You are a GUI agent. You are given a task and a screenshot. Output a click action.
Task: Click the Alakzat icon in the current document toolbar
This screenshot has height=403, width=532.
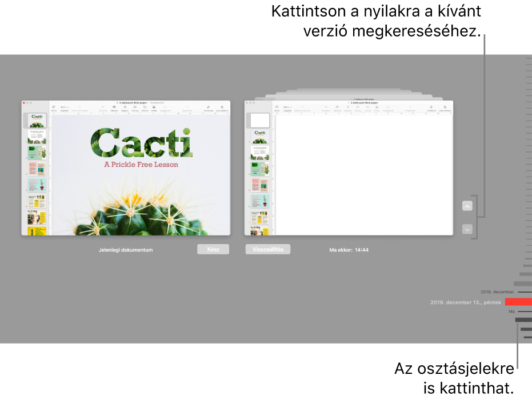[145, 107]
